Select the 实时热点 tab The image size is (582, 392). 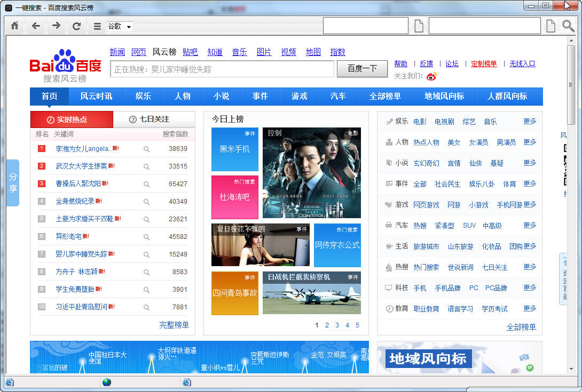click(x=72, y=119)
